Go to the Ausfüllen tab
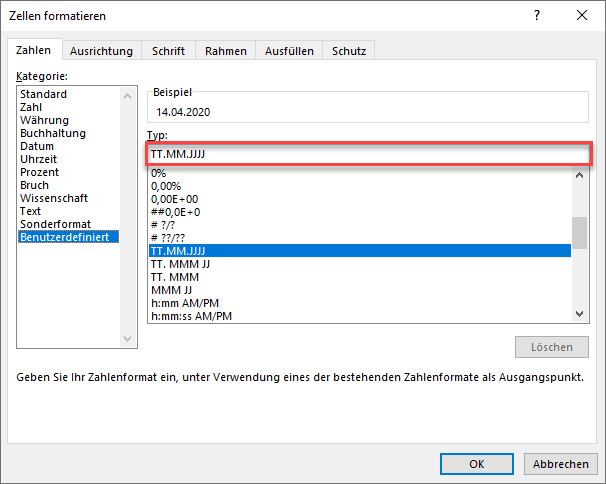The height and width of the screenshot is (484, 606). 289,51
